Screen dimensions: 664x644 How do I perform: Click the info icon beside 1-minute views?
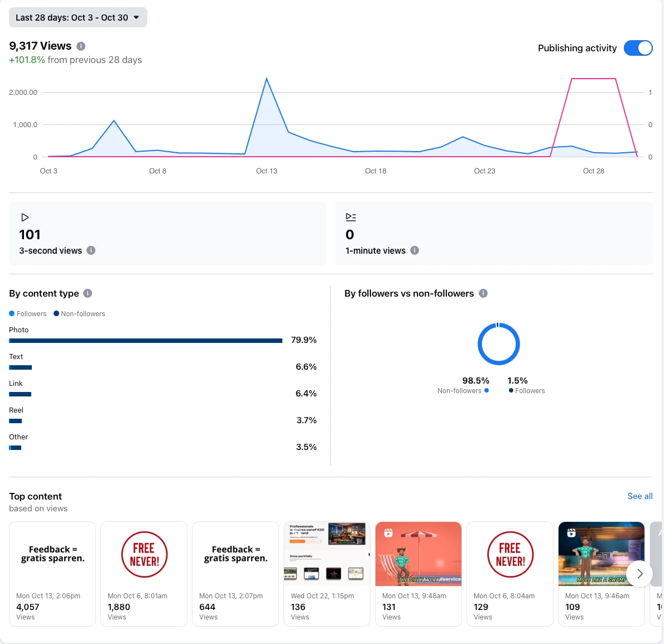(x=415, y=250)
